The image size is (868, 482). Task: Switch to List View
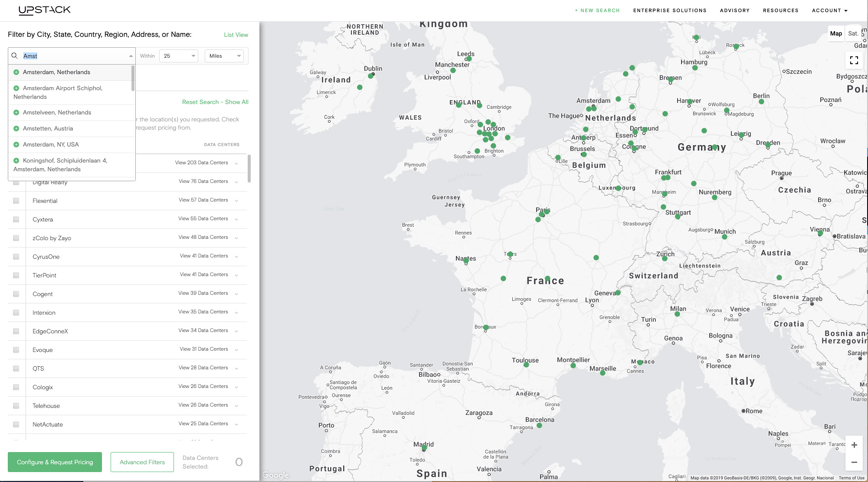click(236, 35)
